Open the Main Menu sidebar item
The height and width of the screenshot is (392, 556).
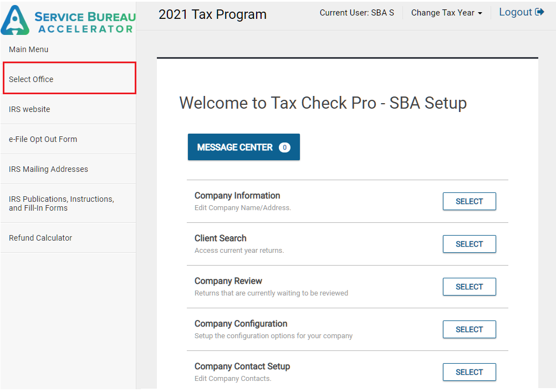(x=29, y=49)
